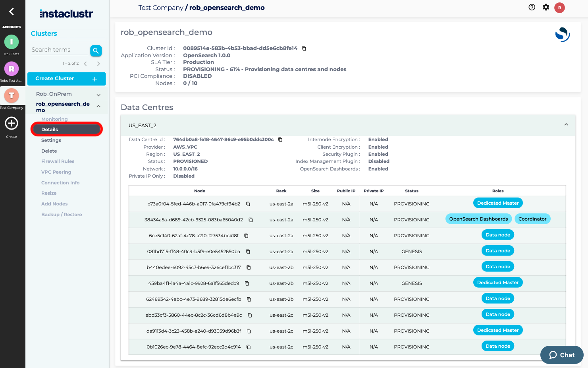
Task: Copy the Data Centre Id
Action: pyautogui.click(x=280, y=139)
